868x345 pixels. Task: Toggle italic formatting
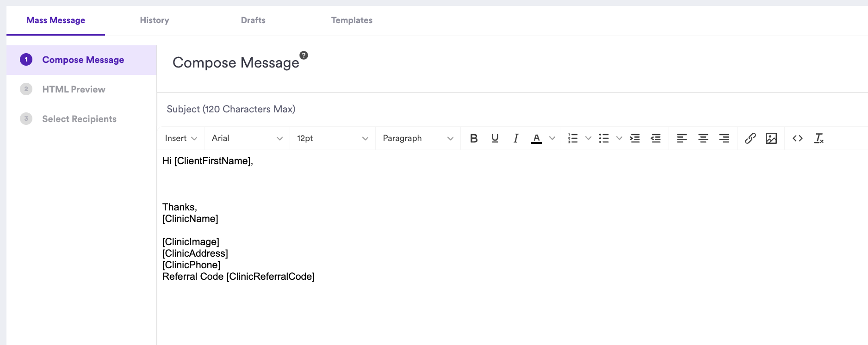[516, 138]
